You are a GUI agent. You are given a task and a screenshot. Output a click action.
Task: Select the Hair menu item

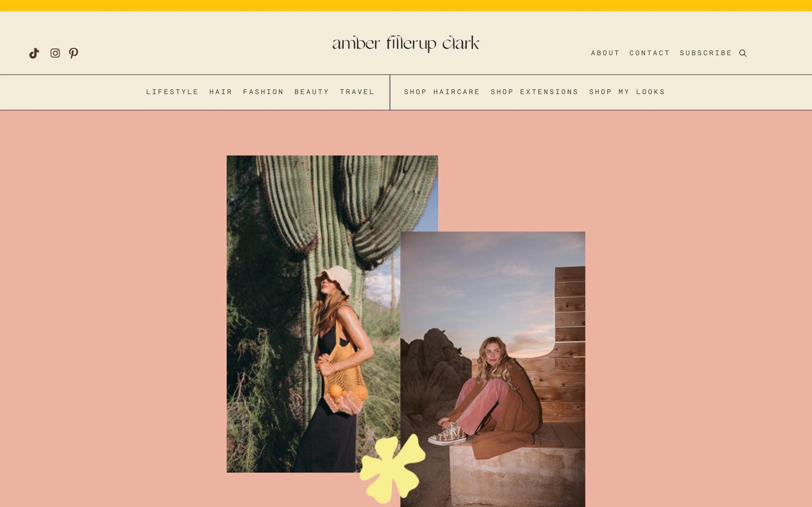[x=221, y=92]
